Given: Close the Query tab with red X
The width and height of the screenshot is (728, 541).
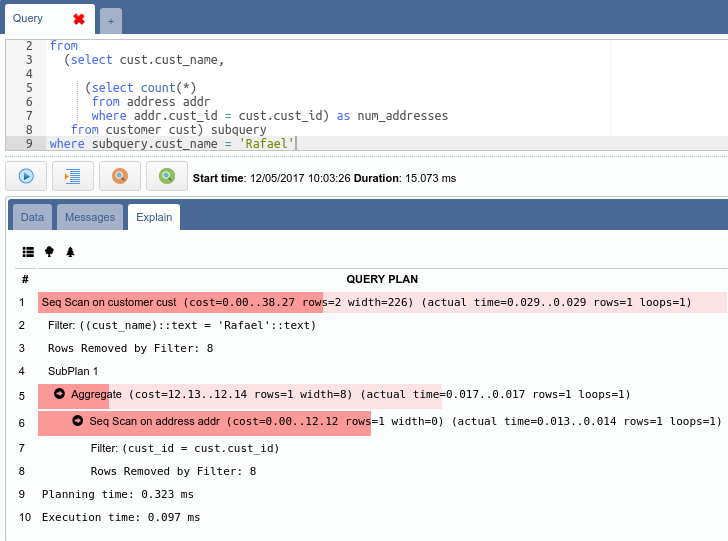Looking at the screenshot, I should pos(78,19).
